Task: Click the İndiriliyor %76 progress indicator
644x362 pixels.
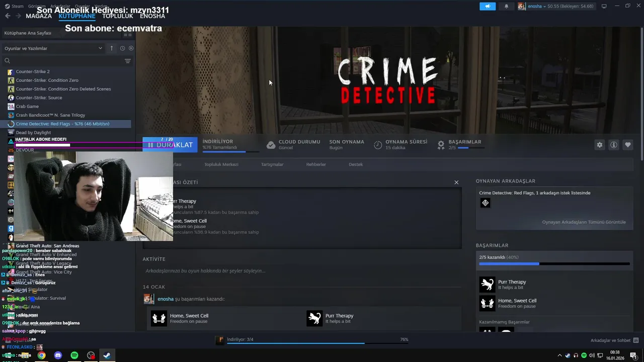Action: 231,145
